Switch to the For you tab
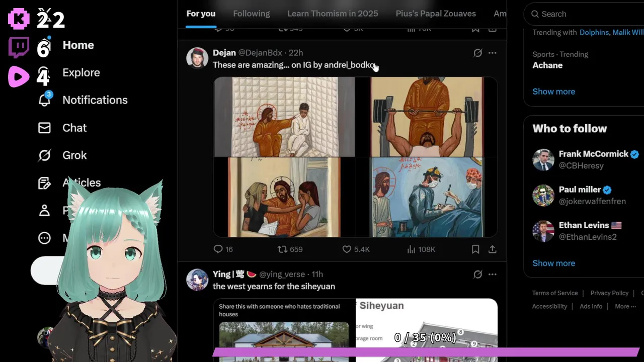 (201, 14)
